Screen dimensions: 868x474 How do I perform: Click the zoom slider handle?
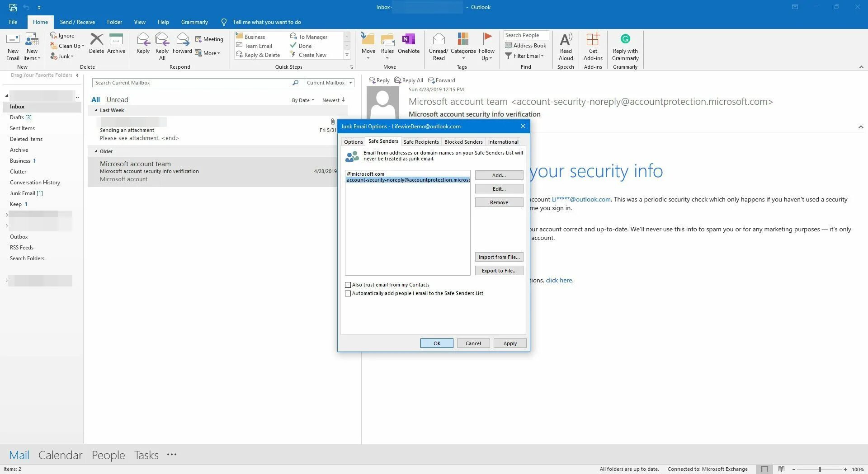tap(820, 469)
